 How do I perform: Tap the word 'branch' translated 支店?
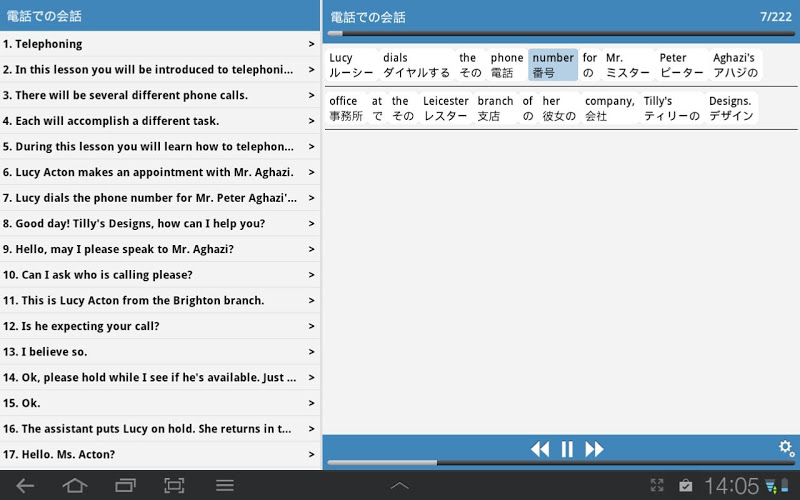pyautogui.click(x=495, y=108)
